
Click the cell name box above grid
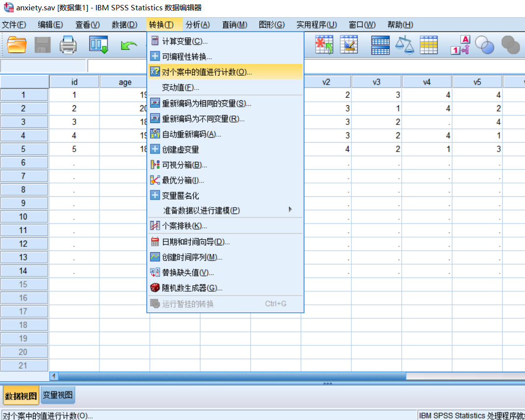pyautogui.click(x=43, y=66)
